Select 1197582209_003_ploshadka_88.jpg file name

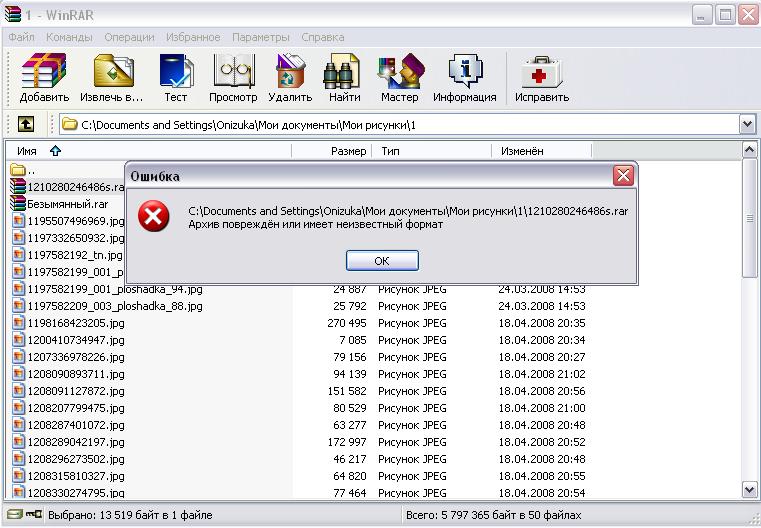point(115,306)
